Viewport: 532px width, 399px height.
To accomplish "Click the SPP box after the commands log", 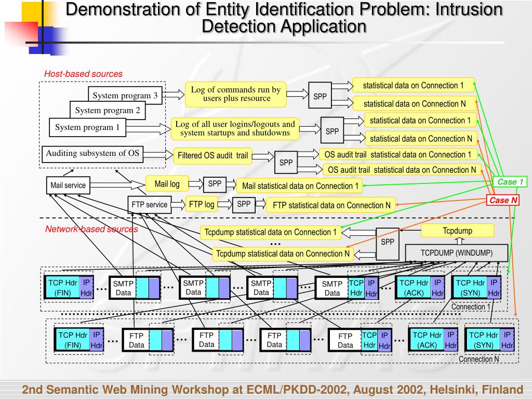I will (x=320, y=96).
